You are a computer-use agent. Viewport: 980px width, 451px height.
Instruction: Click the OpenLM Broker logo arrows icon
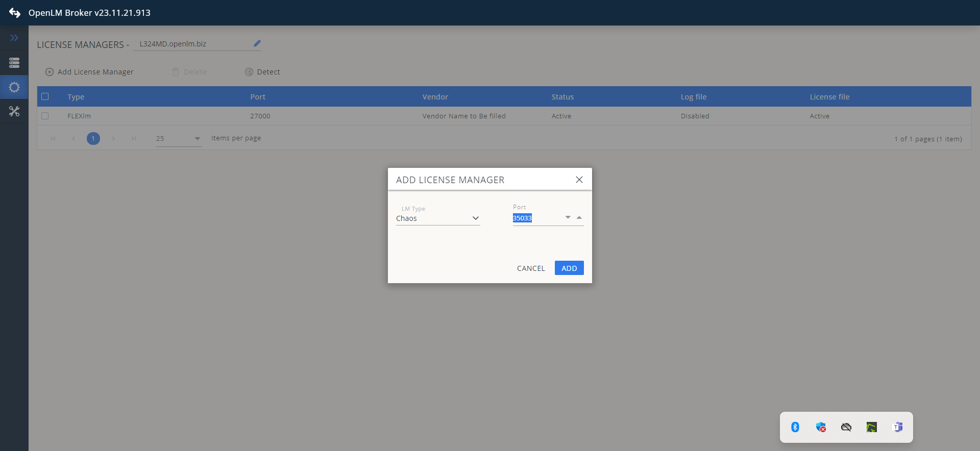pyautogui.click(x=14, y=13)
